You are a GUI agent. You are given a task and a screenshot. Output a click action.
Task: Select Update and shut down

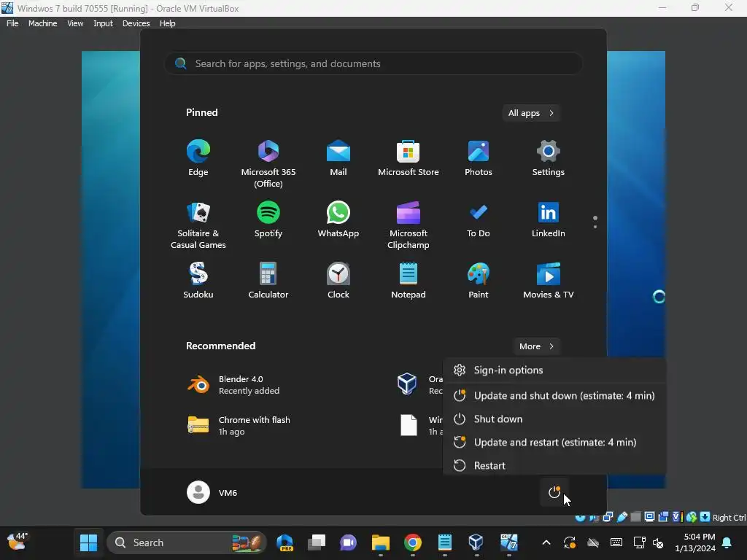[554, 395]
